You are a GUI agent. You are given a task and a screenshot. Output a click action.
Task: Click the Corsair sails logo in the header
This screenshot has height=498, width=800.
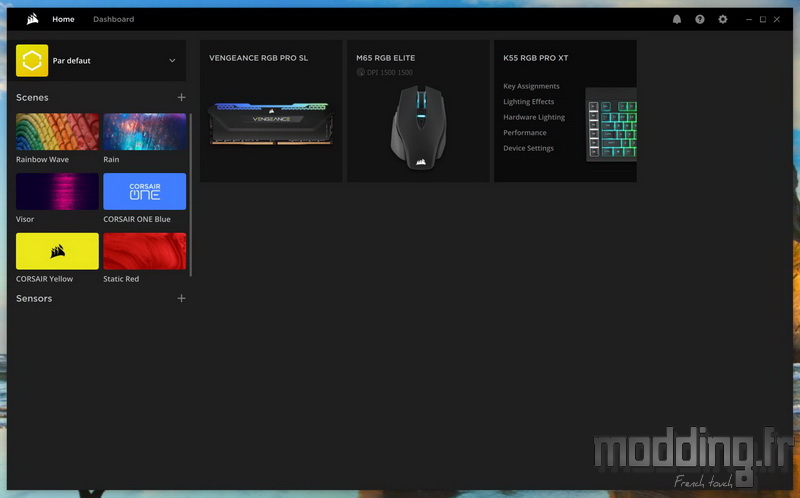(33, 19)
